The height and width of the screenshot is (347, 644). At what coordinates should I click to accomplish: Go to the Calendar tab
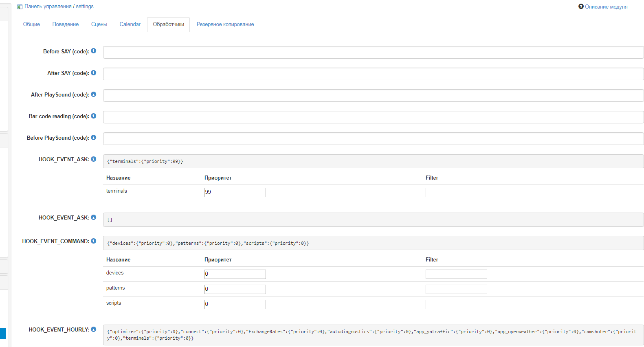130,24
